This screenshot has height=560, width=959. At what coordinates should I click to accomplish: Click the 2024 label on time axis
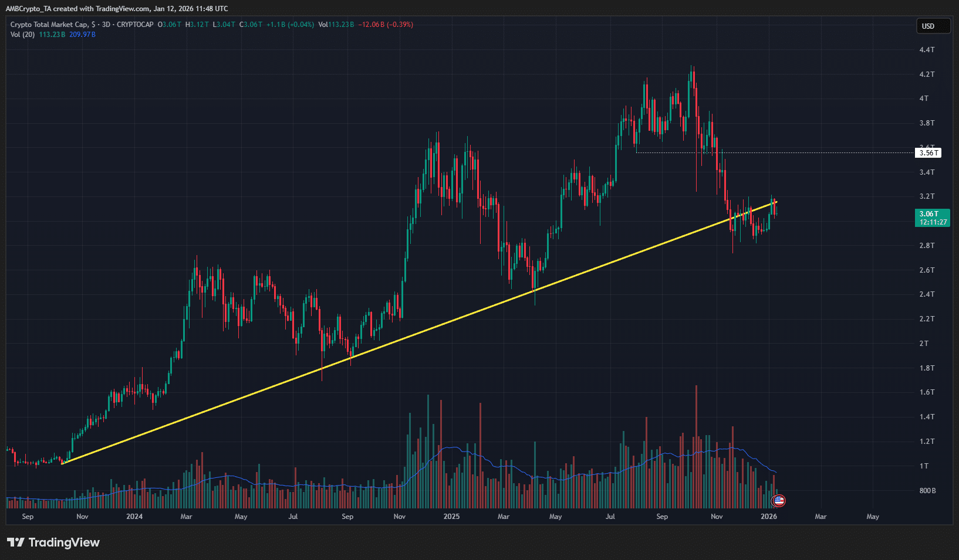point(134,517)
